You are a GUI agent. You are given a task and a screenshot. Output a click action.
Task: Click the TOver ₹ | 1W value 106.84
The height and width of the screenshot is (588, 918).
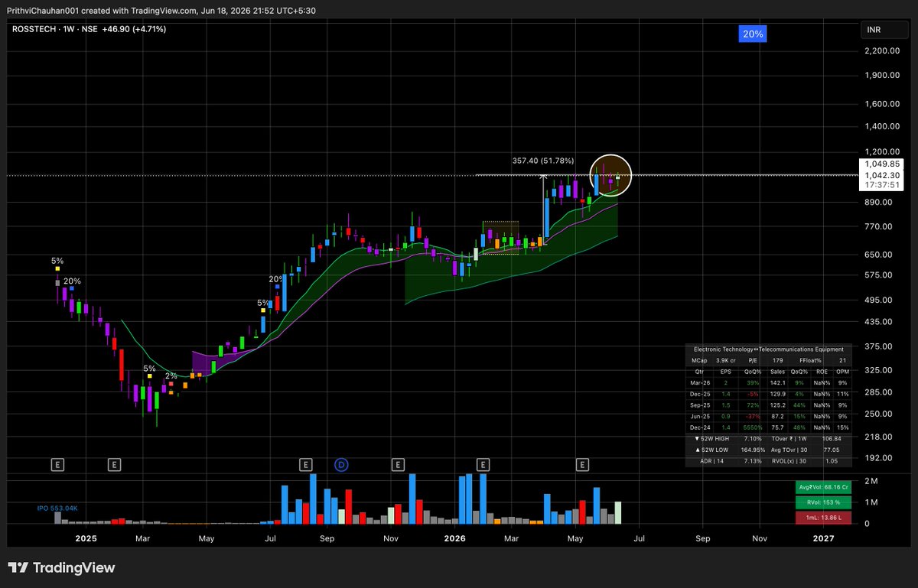click(832, 439)
